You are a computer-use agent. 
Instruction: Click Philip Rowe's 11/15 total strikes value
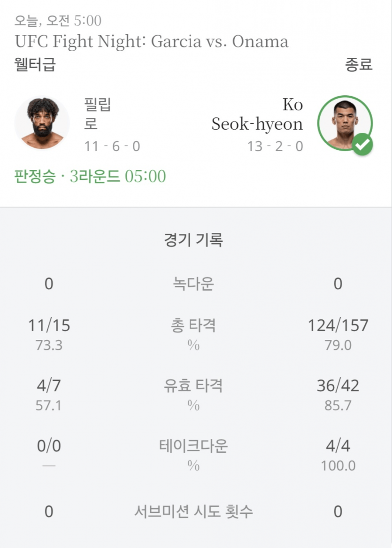pyautogui.click(x=49, y=325)
